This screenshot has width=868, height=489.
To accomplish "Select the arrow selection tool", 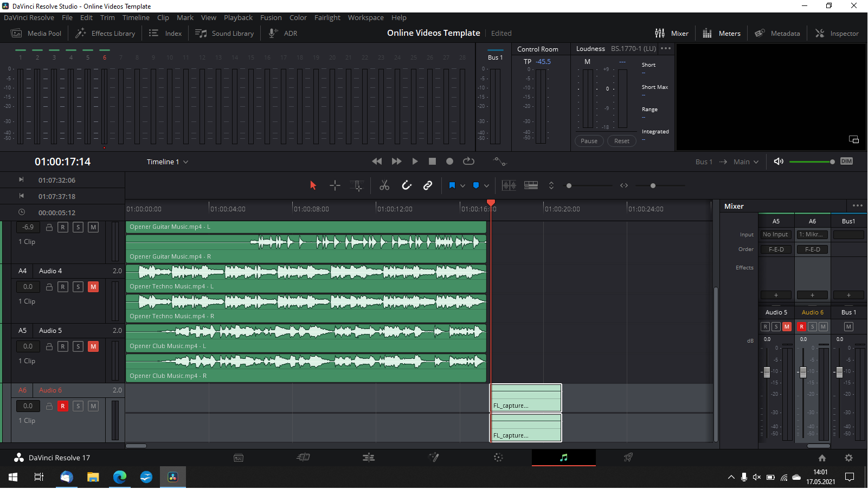I will pos(313,185).
